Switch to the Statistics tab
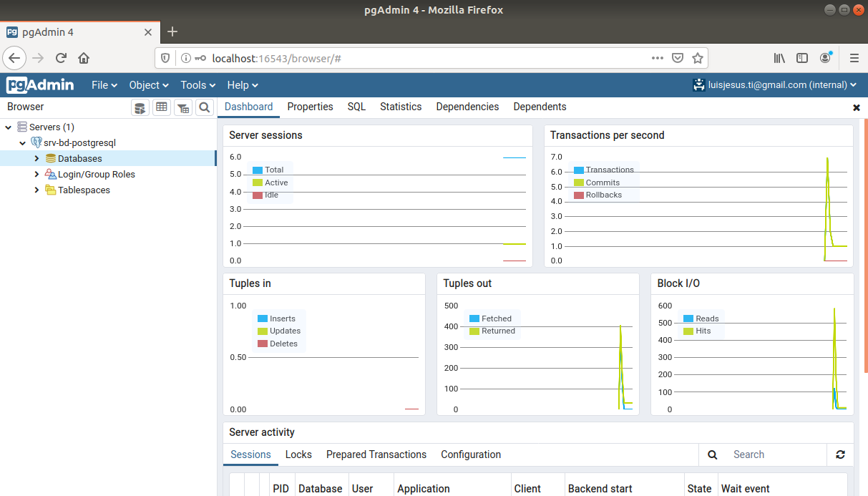Image resolution: width=868 pixels, height=496 pixels. tap(401, 107)
